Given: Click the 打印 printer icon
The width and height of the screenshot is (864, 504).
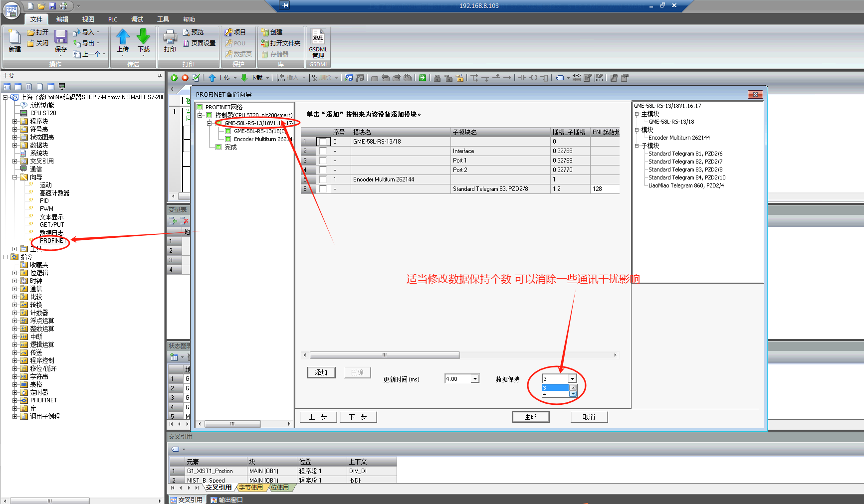Looking at the screenshot, I should (x=170, y=36).
